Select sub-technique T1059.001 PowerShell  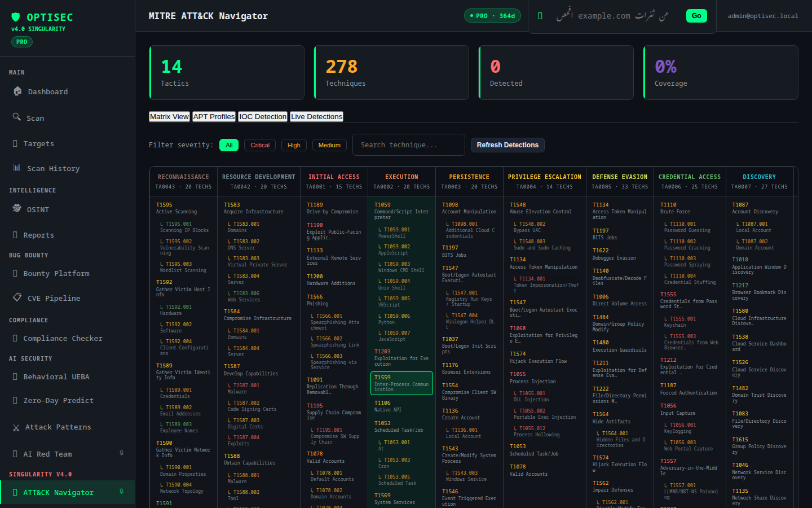click(x=403, y=233)
